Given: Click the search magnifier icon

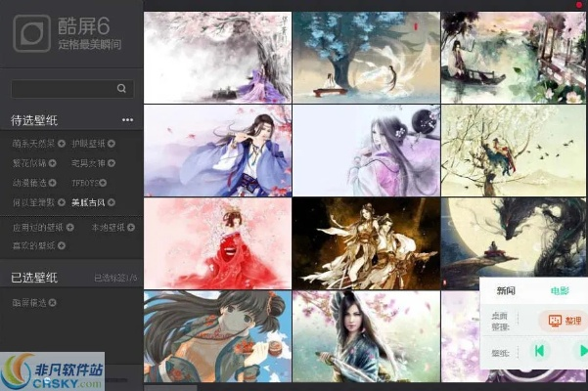Looking at the screenshot, I should click(121, 89).
